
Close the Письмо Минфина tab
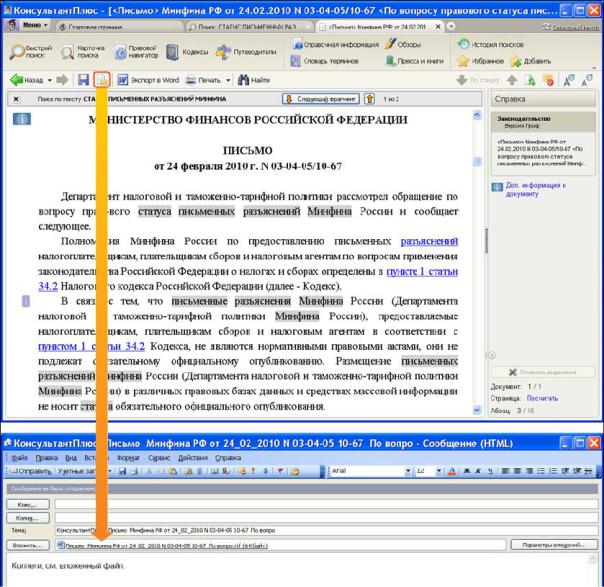[x=438, y=27]
